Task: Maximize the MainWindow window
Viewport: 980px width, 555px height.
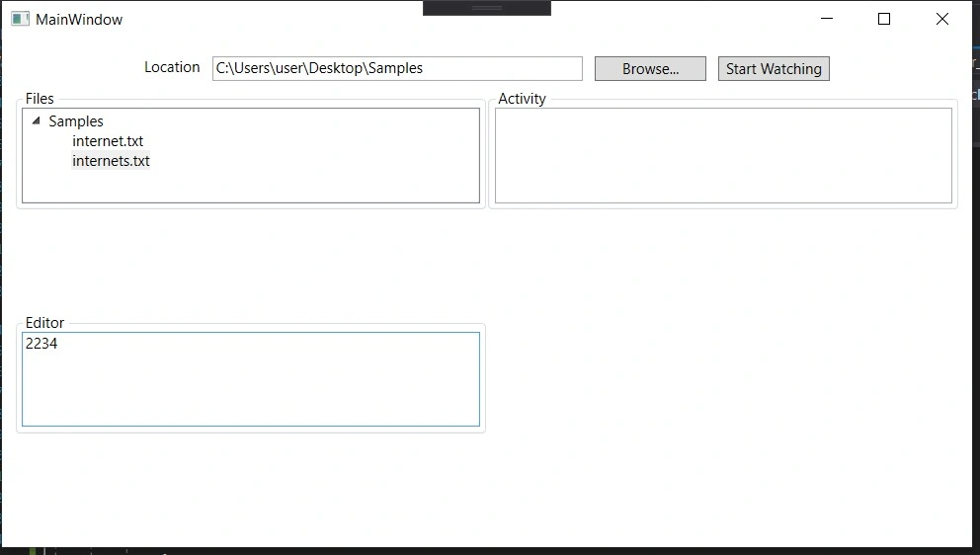Action: (x=884, y=19)
